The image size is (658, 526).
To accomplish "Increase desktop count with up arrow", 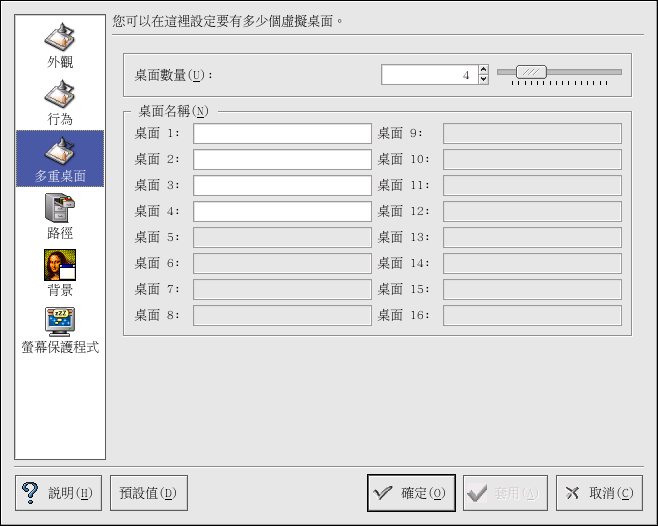I will [x=483, y=70].
